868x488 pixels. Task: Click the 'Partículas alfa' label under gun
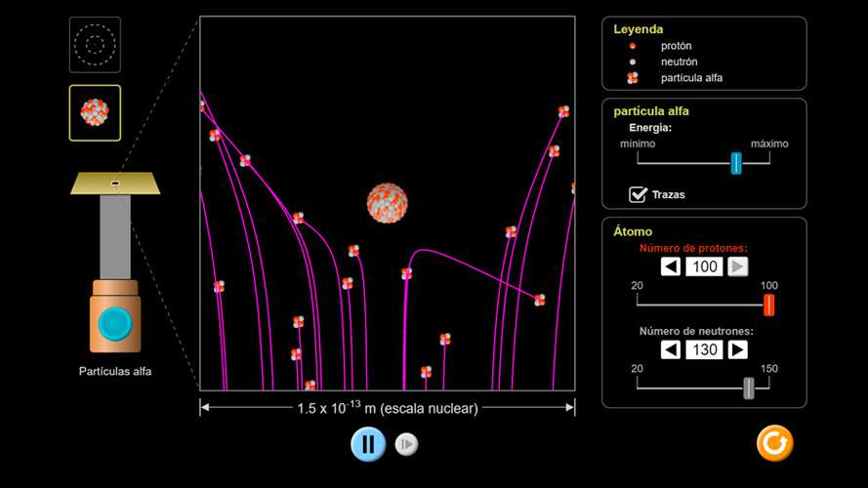[115, 371]
